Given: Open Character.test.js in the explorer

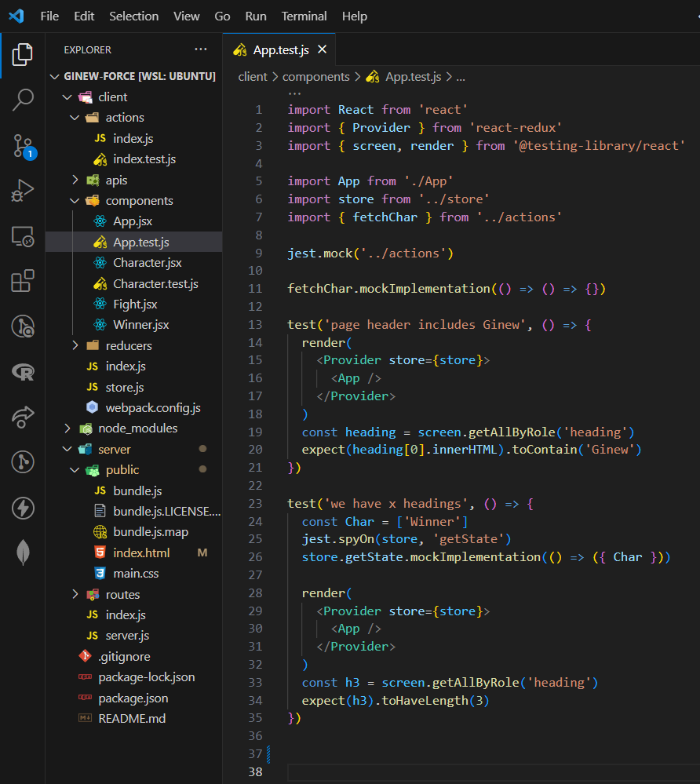Looking at the screenshot, I should click(x=134, y=283).
